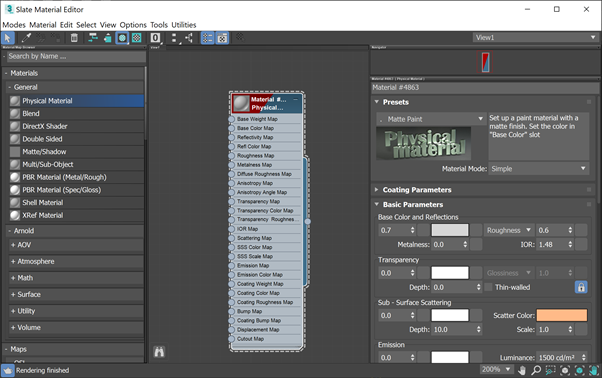Select PBR Material (Metal/Rough) entry

(76, 177)
